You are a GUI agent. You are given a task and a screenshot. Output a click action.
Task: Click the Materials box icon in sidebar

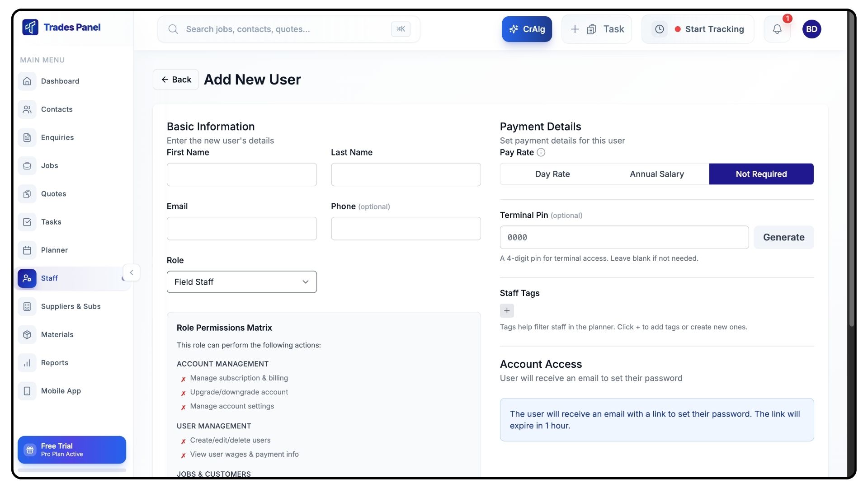point(27,335)
